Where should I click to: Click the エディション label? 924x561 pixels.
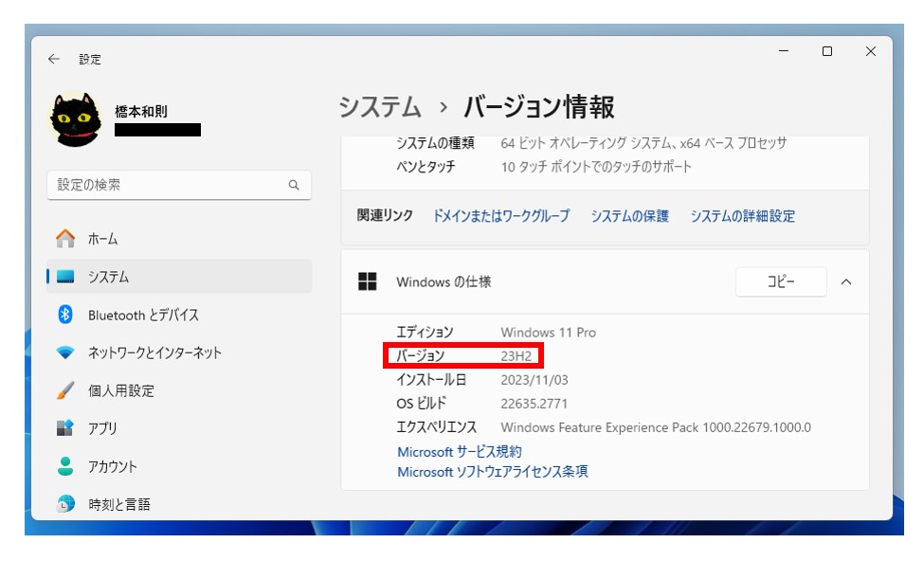425,333
